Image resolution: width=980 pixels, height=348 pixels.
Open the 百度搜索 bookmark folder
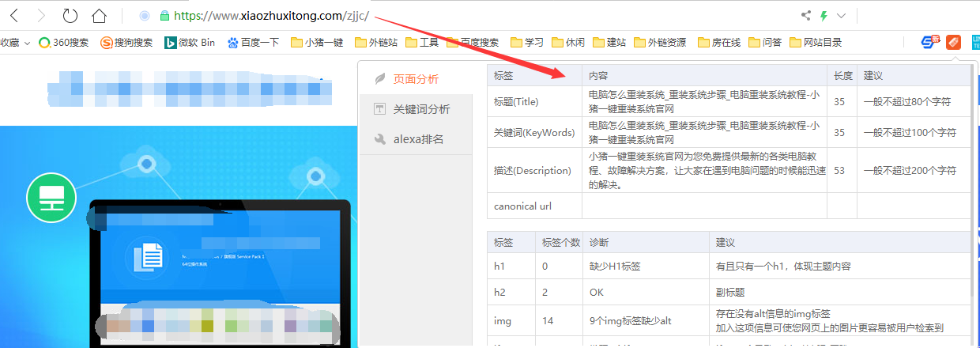(x=473, y=43)
